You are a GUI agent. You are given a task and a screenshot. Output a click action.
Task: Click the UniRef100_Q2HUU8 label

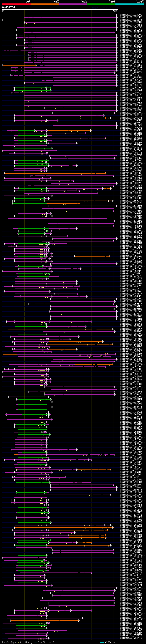point(131,50)
